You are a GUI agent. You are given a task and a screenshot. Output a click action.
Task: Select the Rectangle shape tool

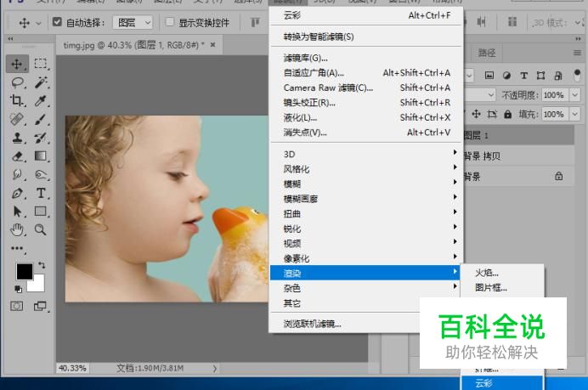pyautogui.click(x=41, y=212)
